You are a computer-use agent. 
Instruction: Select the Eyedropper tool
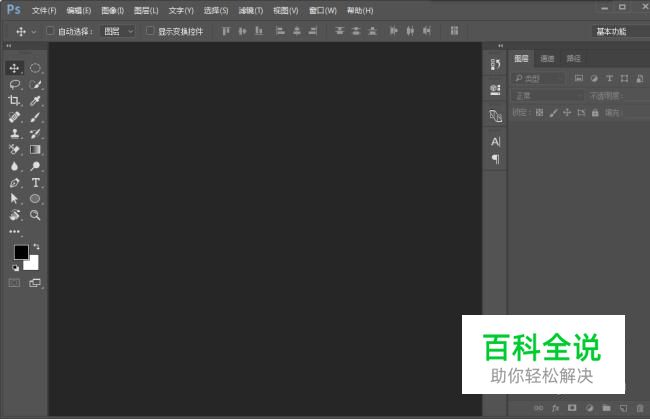(x=35, y=101)
